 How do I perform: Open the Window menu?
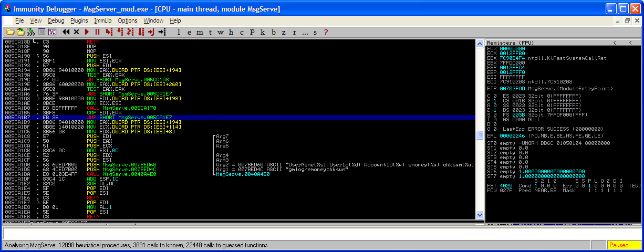[153, 20]
